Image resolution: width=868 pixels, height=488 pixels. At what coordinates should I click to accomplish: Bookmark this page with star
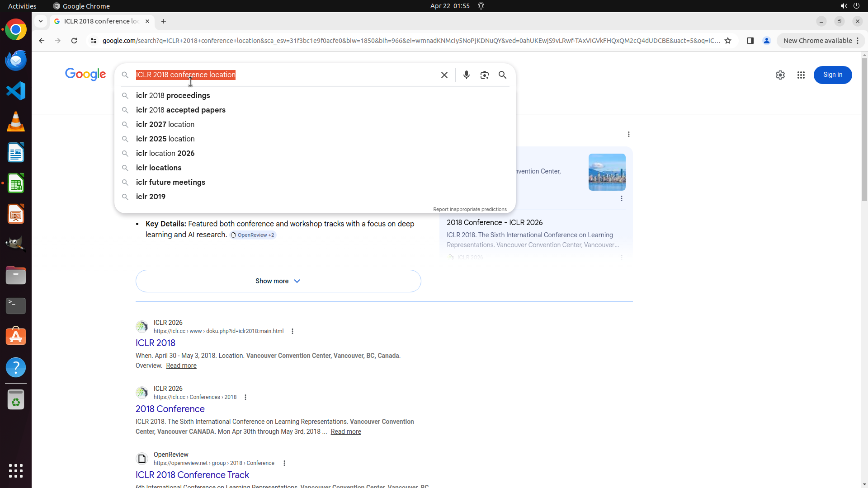[728, 41]
